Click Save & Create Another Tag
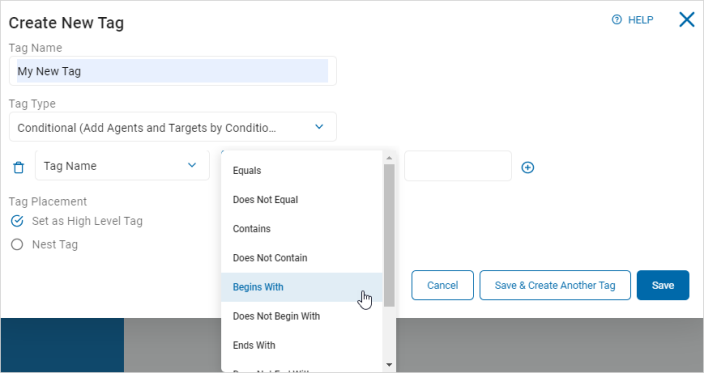The width and height of the screenshot is (704, 373). tap(555, 285)
